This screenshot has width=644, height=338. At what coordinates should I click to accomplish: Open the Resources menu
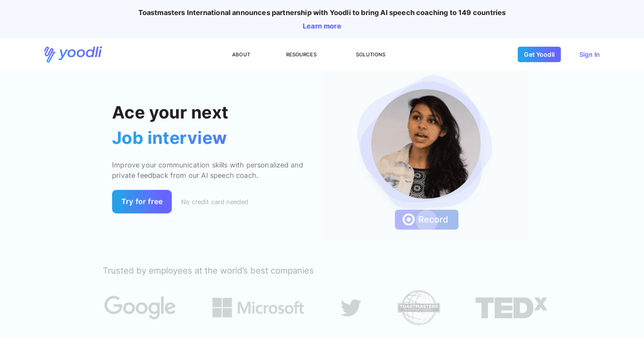301,55
